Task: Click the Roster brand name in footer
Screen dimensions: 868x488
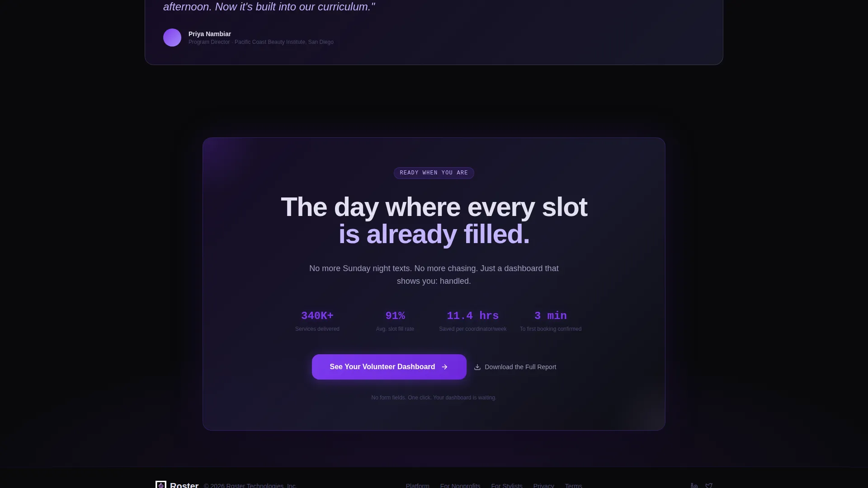Action: click(x=184, y=485)
